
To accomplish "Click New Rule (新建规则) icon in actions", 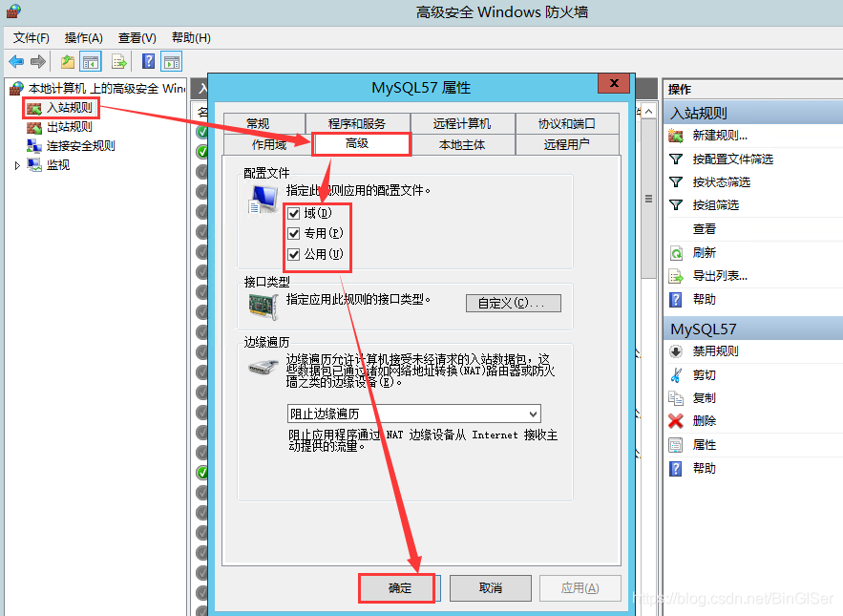I will coord(676,136).
